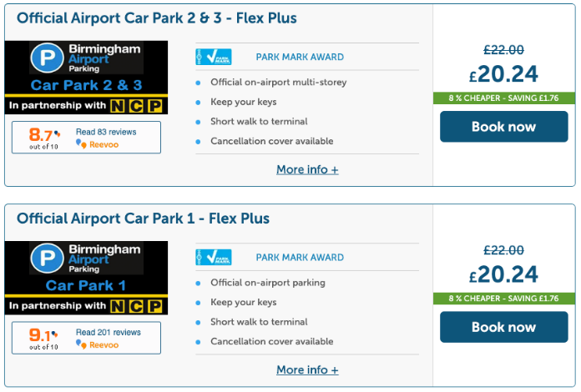Book now for Car Park 1
This screenshot has height=392, width=581.
coord(503,327)
